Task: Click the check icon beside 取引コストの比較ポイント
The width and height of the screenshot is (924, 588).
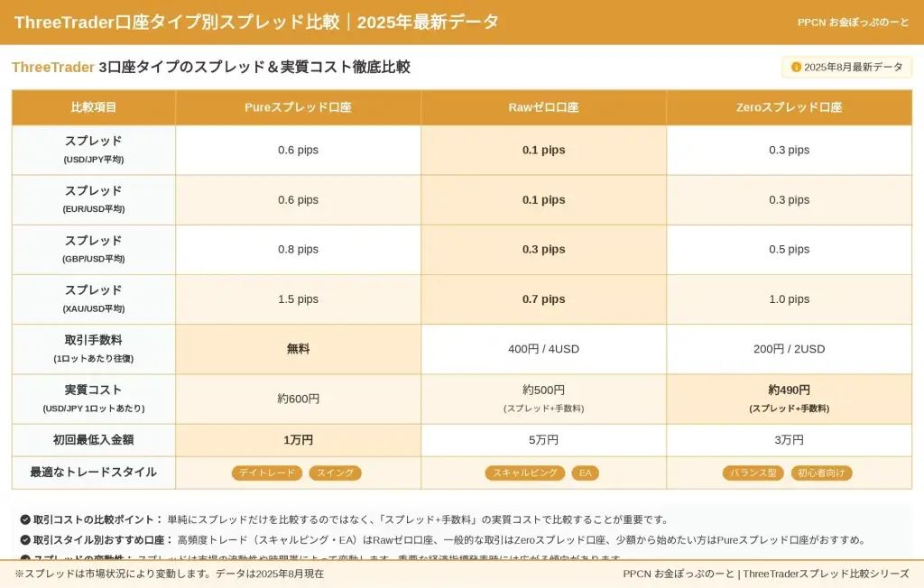Action: click(25, 519)
